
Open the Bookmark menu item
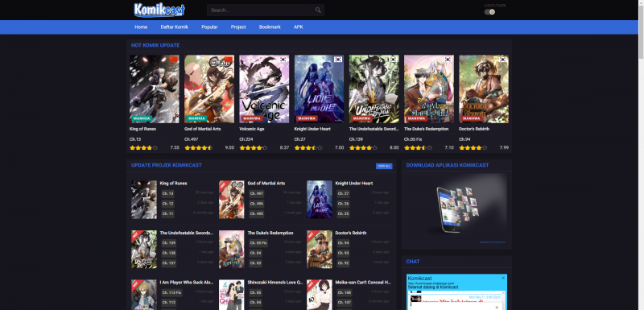(270, 27)
